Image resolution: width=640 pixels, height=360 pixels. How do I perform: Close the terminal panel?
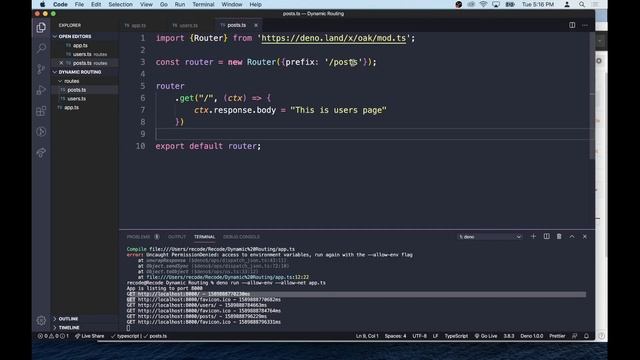tap(584, 236)
